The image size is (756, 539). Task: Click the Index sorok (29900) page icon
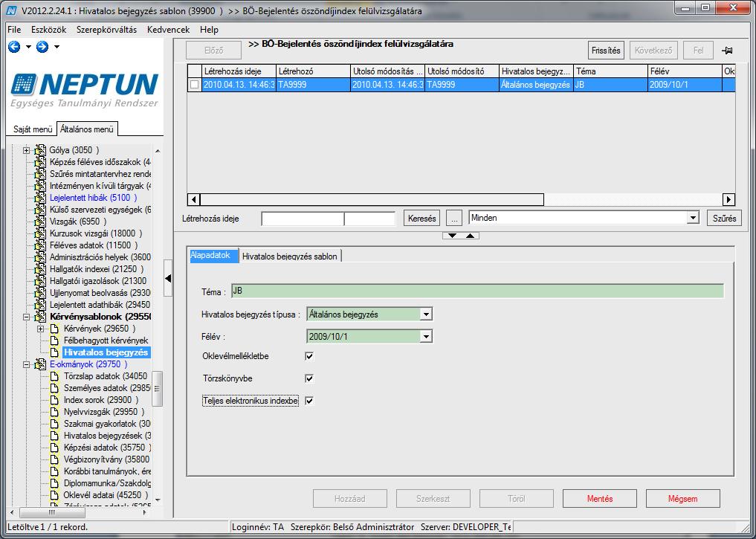point(54,400)
